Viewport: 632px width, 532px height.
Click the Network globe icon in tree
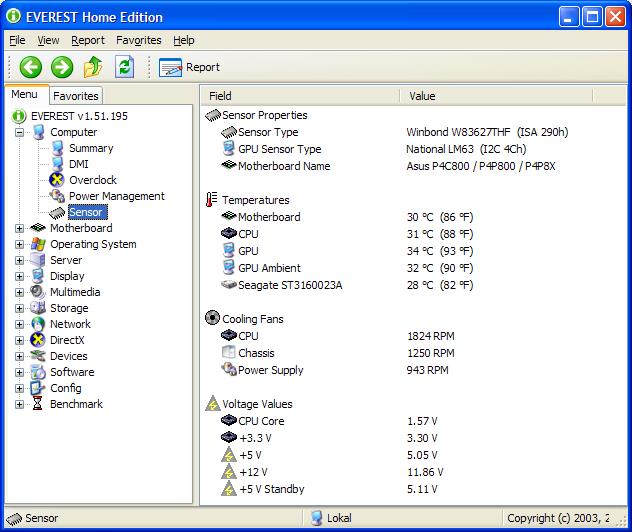point(38,324)
